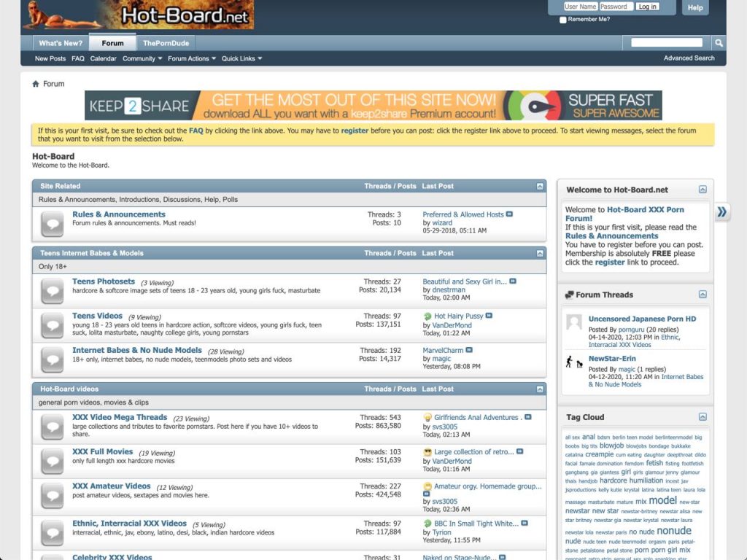Click the FAQ link in the yellow notice
The height and width of the screenshot is (560, 747).
(x=196, y=131)
